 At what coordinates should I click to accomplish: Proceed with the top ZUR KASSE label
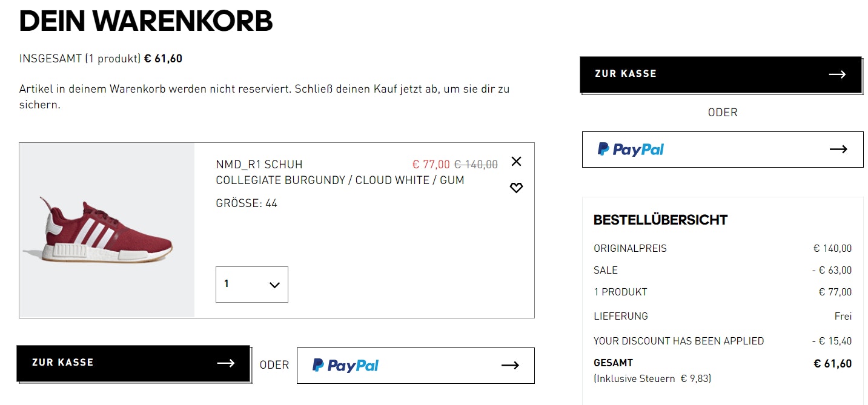(x=626, y=74)
